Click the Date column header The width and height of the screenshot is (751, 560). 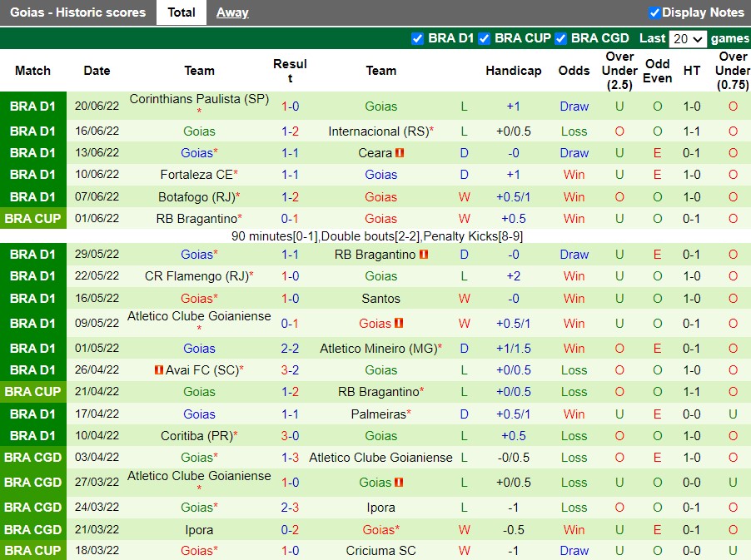pos(97,71)
